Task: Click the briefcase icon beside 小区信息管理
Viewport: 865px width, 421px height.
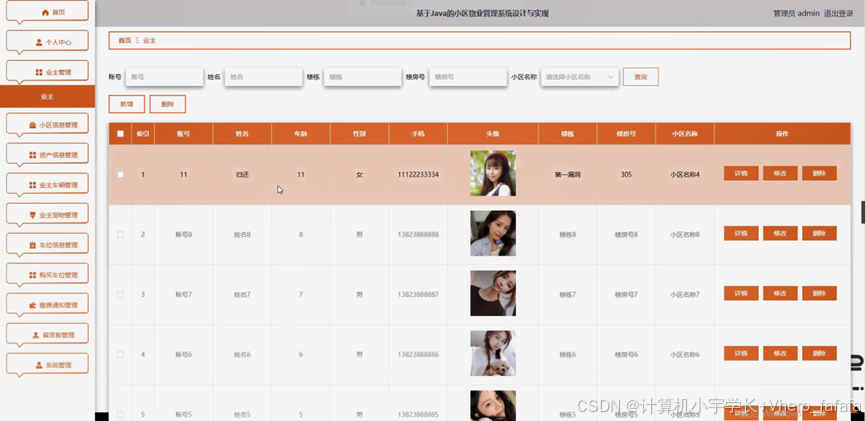Action: (x=33, y=125)
